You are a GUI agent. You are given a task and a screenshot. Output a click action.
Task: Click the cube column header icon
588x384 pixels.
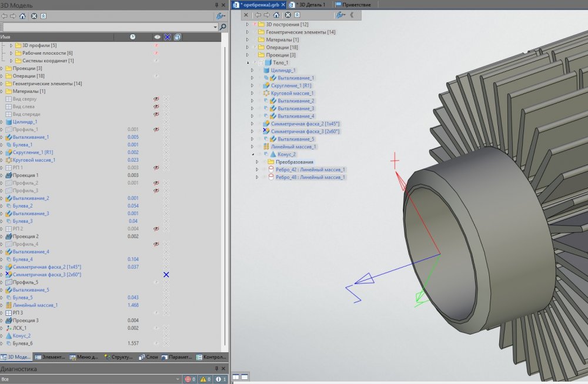[178, 36]
